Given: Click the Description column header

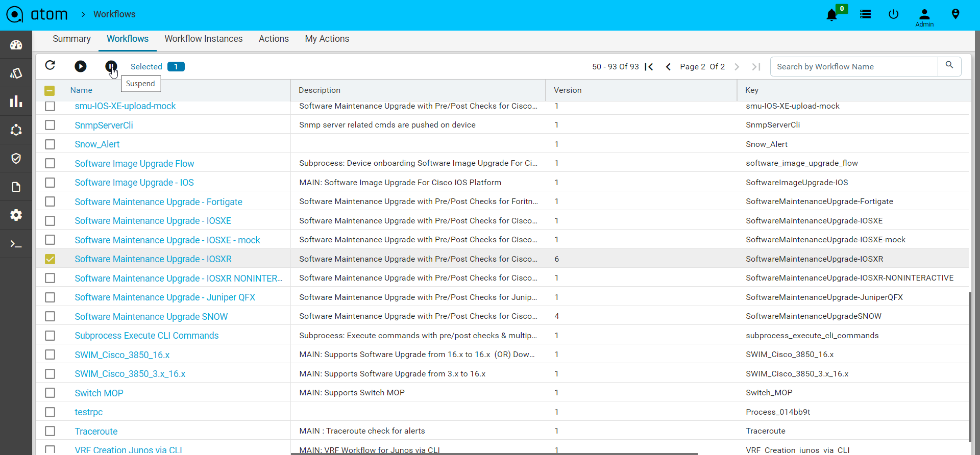Looking at the screenshot, I should (320, 90).
